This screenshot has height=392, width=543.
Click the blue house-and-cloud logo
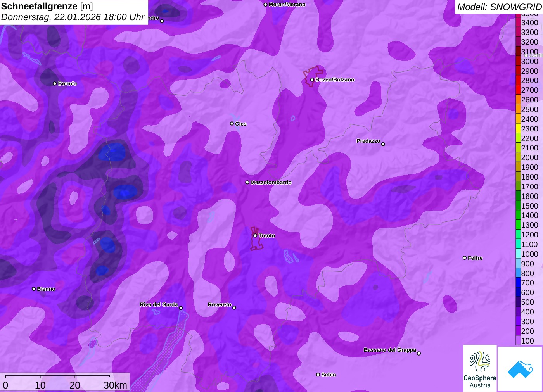[x=520, y=369]
